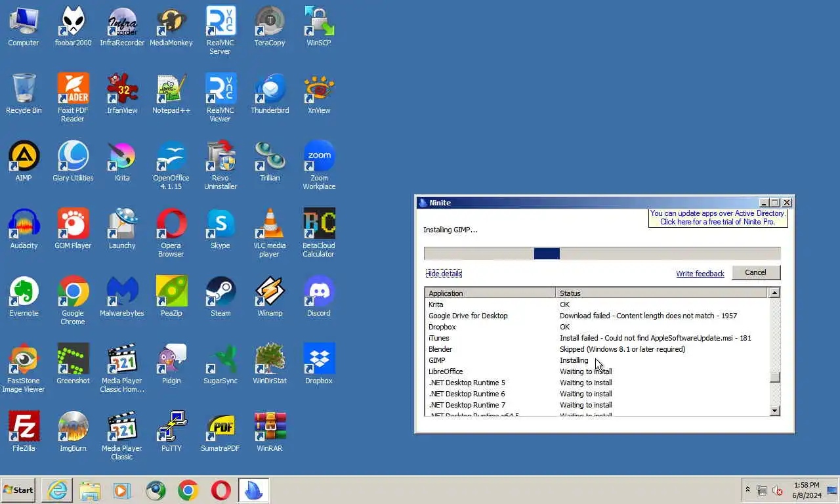This screenshot has height=504, width=840.
Task: Select the iTunes row in Ninite list
Action: click(597, 338)
